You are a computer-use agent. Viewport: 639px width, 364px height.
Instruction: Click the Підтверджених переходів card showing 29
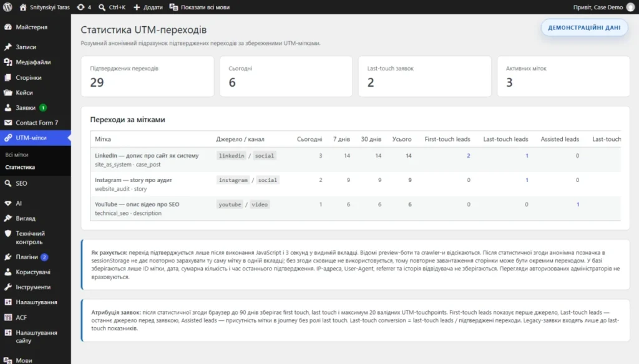point(147,77)
